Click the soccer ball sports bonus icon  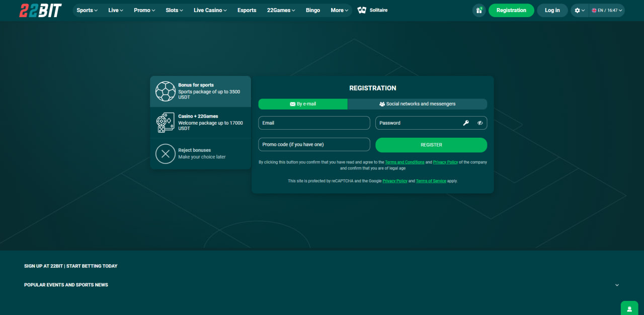tap(165, 91)
